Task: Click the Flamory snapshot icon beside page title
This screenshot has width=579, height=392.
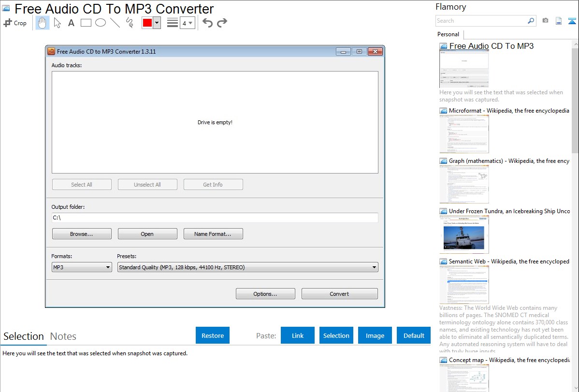Action: [6, 8]
